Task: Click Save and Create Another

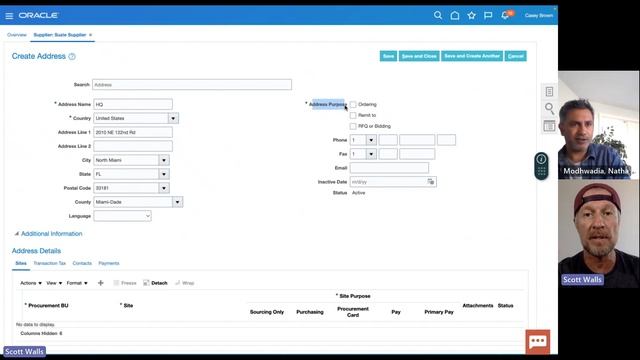Action: point(472,56)
